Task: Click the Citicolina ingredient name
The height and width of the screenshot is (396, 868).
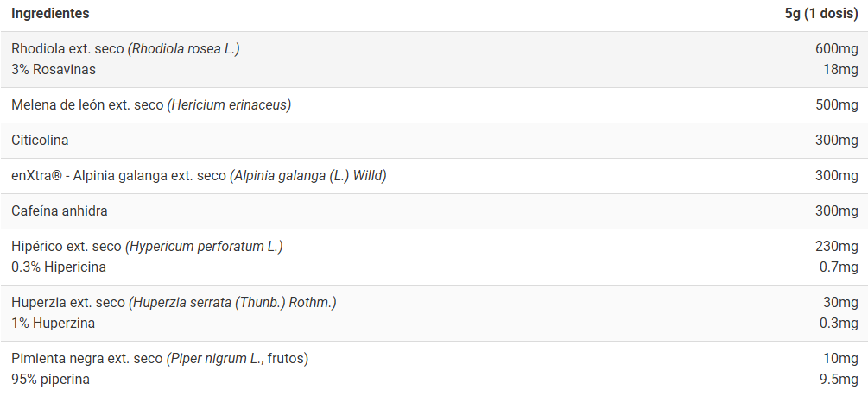Action: [40, 140]
